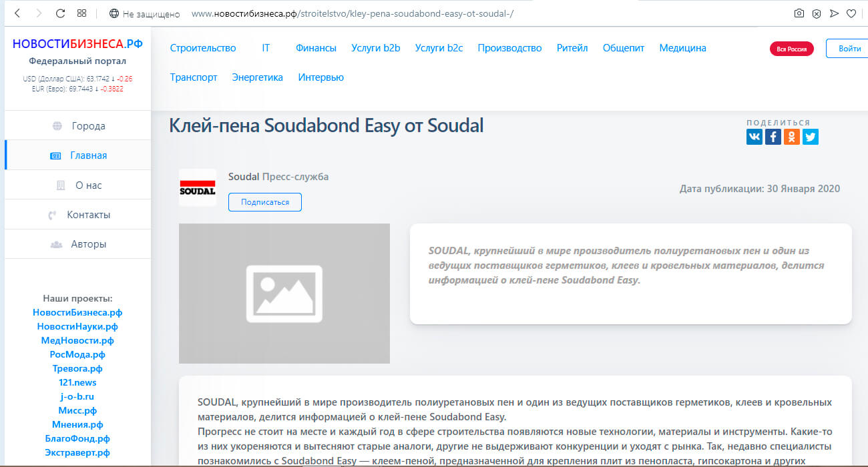Open the Экстраверт.рф project link
The width and height of the screenshot is (868, 467).
click(77, 452)
